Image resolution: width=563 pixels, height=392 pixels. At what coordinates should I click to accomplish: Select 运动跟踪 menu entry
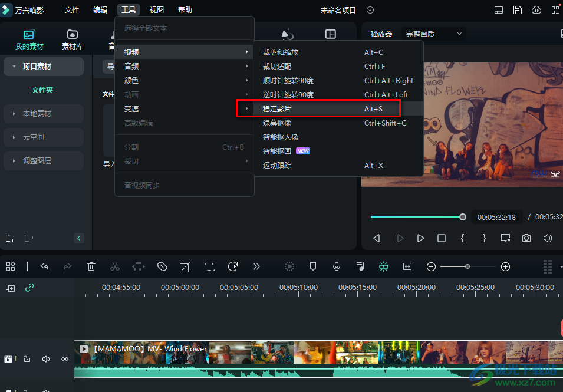pyautogui.click(x=338, y=165)
